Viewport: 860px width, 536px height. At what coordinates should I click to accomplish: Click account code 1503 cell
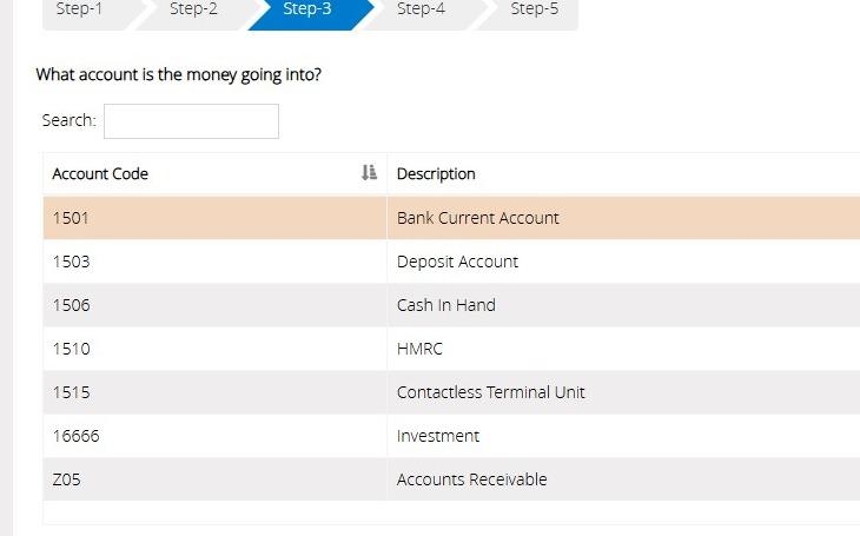71,262
